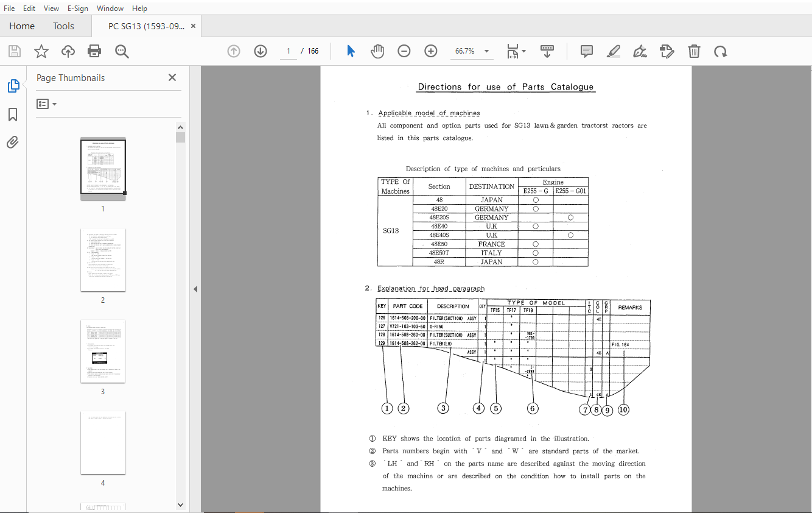Collapse the navigation pane arrow
This screenshot has height=513, width=812.
tap(195, 289)
